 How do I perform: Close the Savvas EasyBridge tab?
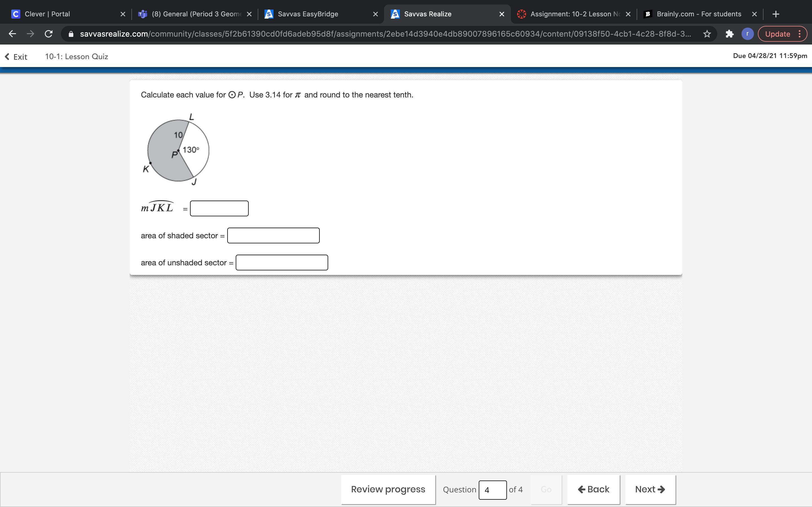click(x=376, y=14)
